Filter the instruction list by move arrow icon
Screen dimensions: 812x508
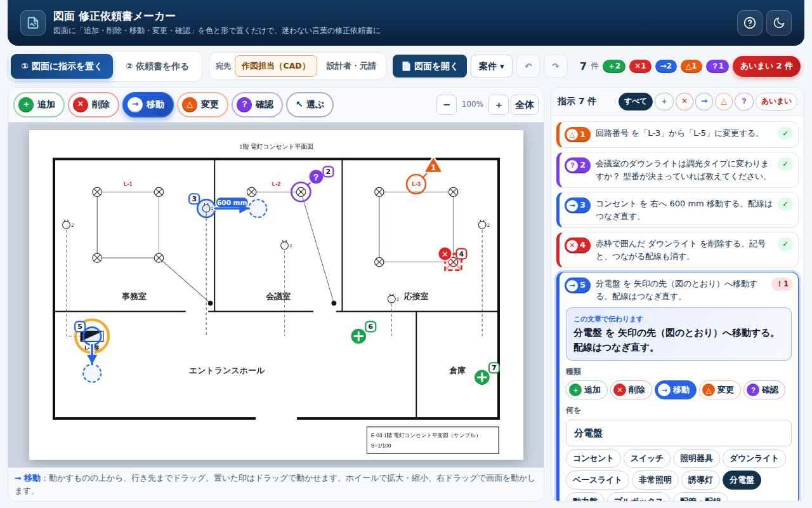704,102
